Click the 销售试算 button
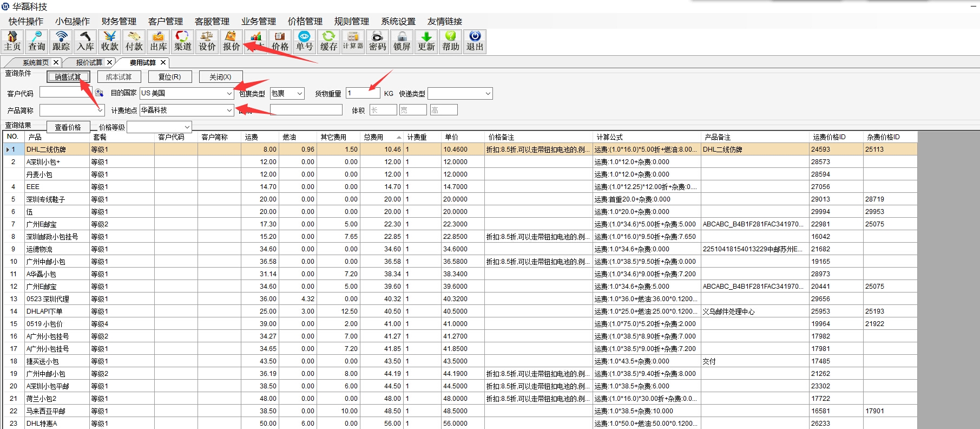This screenshot has height=429, width=980. point(68,77)
